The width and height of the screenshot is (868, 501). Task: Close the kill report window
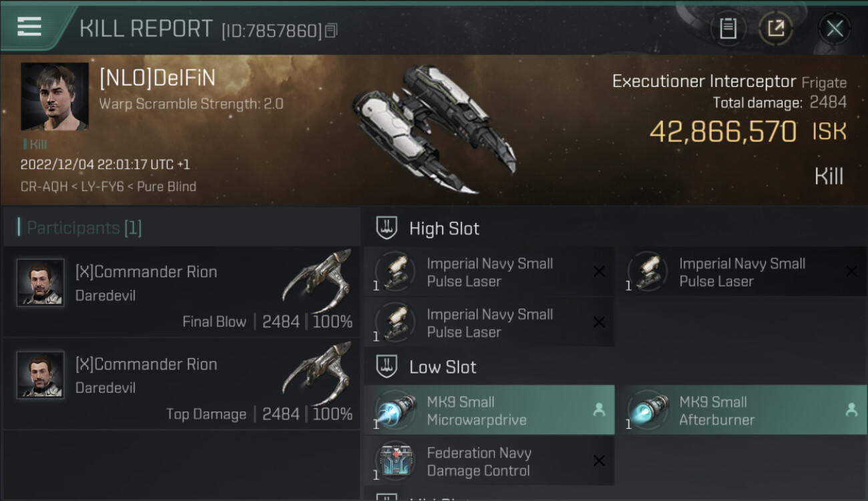(x=834, y=28)
